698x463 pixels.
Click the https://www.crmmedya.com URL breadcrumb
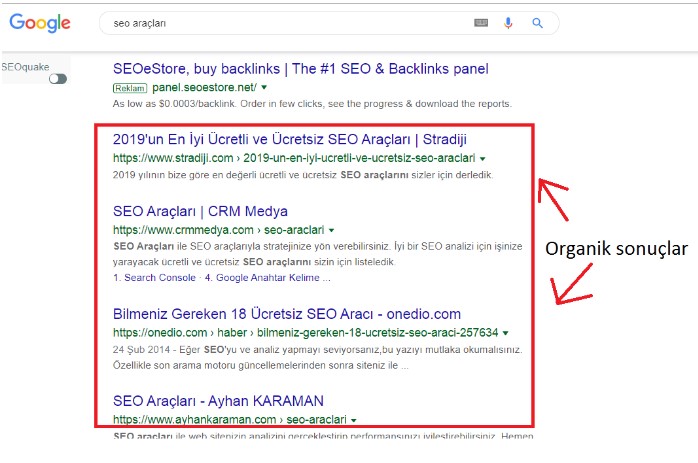[218, 230]
